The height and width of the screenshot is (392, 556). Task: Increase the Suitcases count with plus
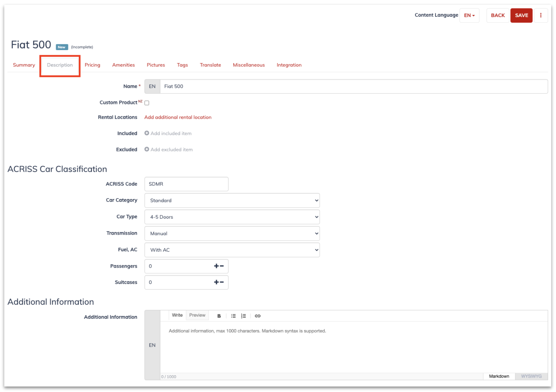(x=216, y=282)
